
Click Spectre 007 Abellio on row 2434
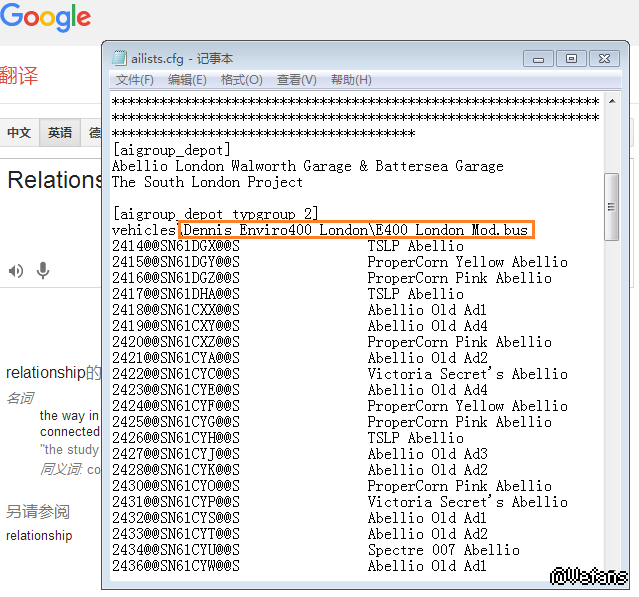[x=444, y=550]
